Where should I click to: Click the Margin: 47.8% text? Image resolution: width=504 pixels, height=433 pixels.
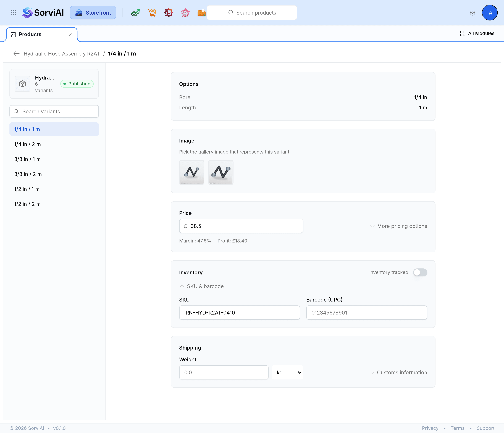pos(195,241)
